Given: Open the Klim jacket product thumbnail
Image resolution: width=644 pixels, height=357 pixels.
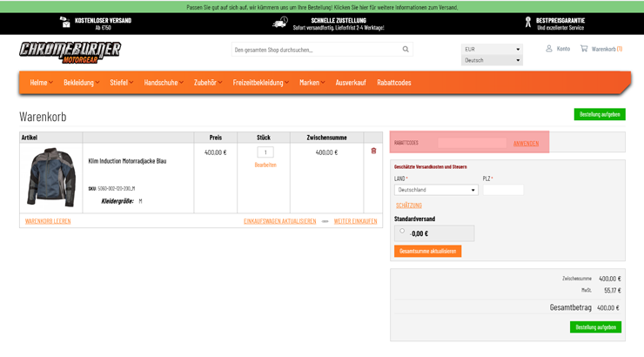Looking at the screenshot, I should coord(51,177).
